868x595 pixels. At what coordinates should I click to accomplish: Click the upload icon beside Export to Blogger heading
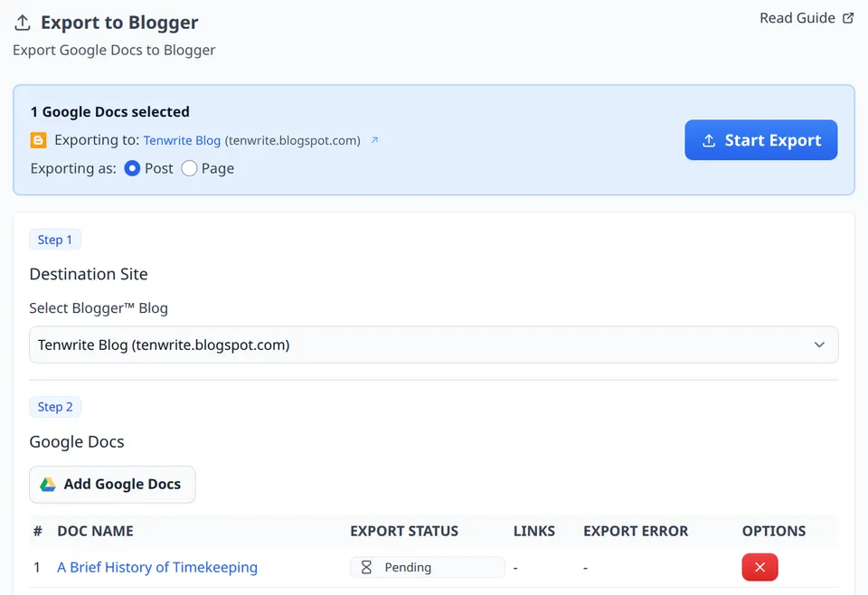(22, 23)
